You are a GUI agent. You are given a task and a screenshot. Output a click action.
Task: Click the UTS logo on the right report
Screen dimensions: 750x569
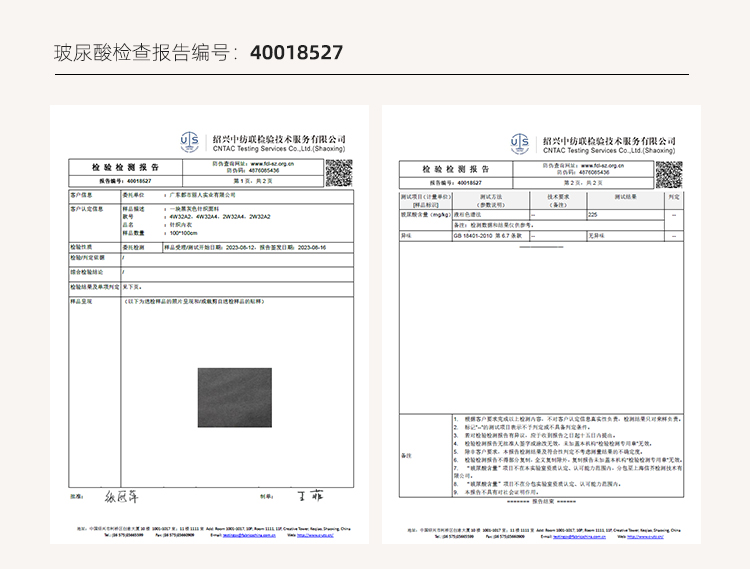[x=520, y=143]
